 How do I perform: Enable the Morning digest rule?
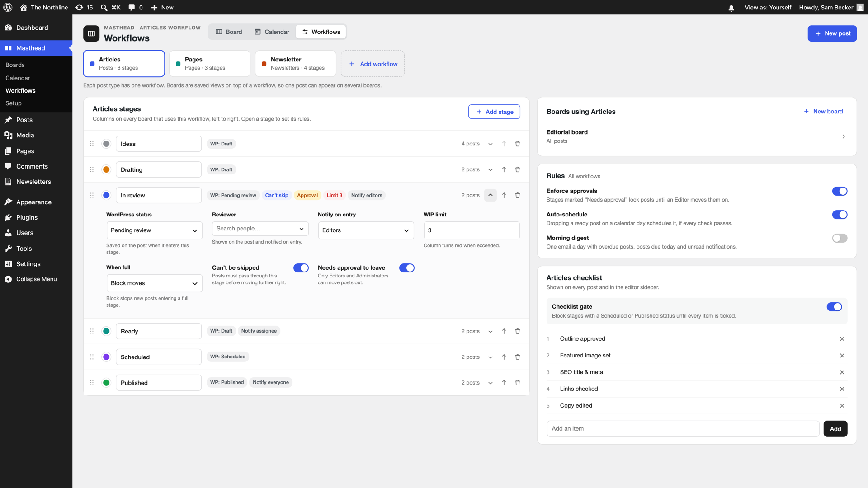point(840,238)
